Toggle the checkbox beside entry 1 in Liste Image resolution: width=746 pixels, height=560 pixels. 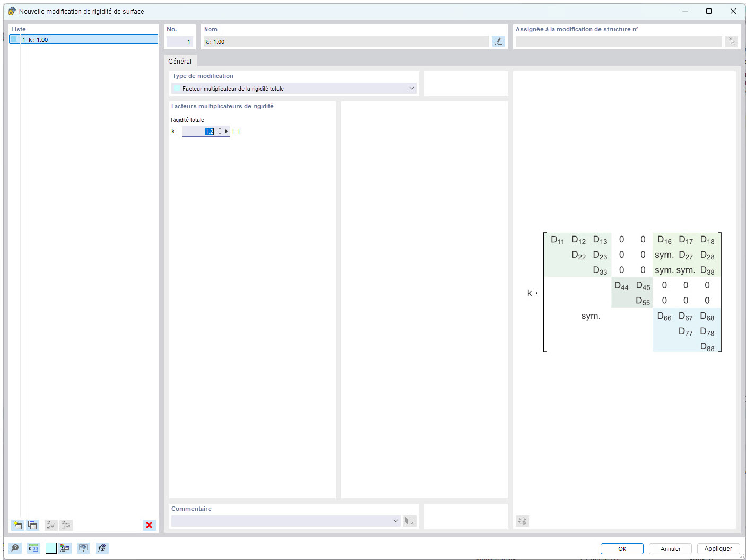pos(14,39)
